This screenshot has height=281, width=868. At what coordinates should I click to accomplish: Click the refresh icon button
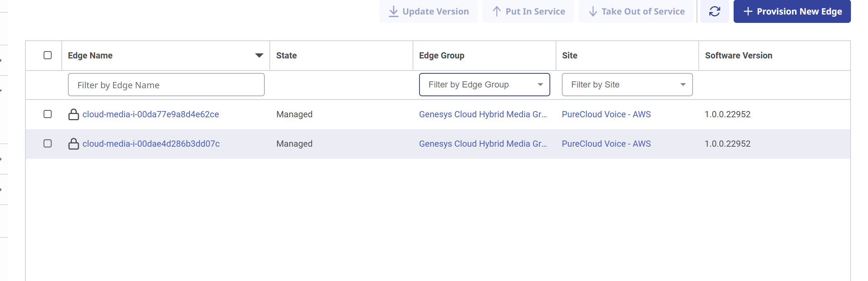coord(714,12)
